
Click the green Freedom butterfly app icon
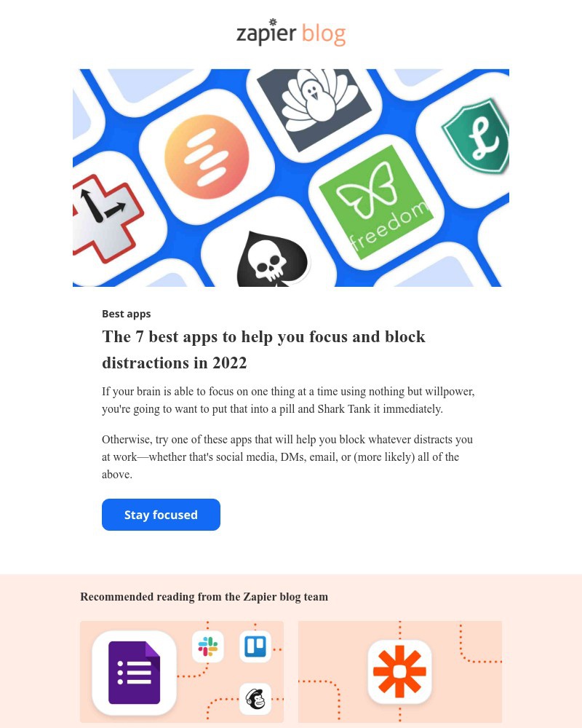[376, 202]
